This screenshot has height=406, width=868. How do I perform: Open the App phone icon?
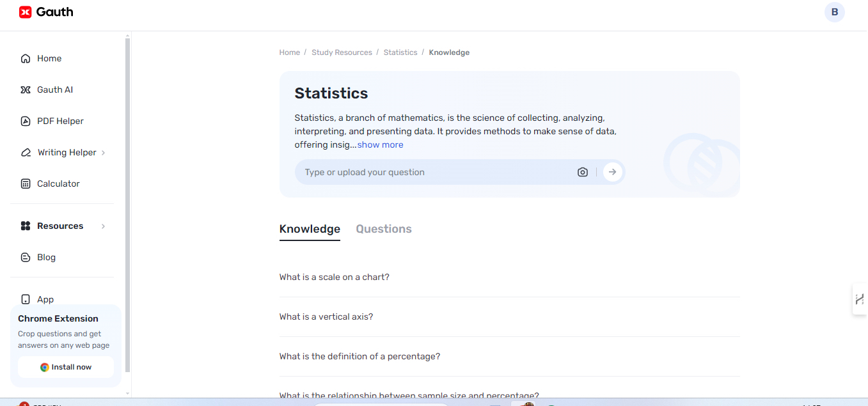tap(26, 299)
